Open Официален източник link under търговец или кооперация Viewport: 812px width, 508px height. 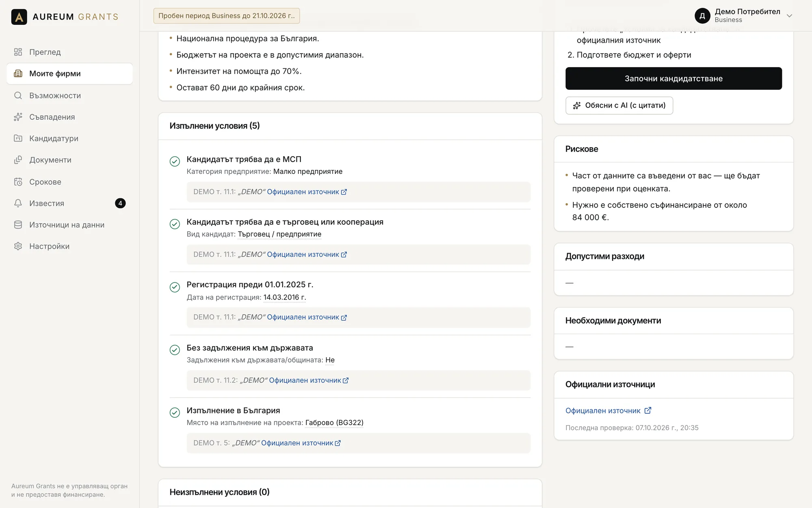pos(307,254)
